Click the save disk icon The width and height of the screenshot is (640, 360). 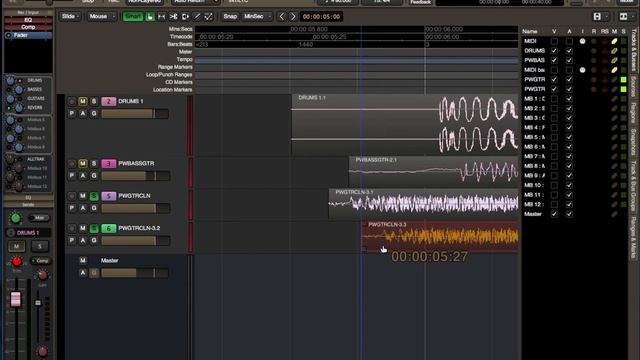[x=597, y=17]
